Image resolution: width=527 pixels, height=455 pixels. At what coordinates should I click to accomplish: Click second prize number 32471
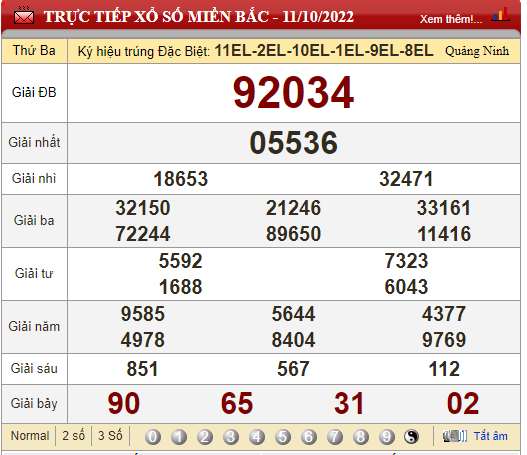[406, 179]
